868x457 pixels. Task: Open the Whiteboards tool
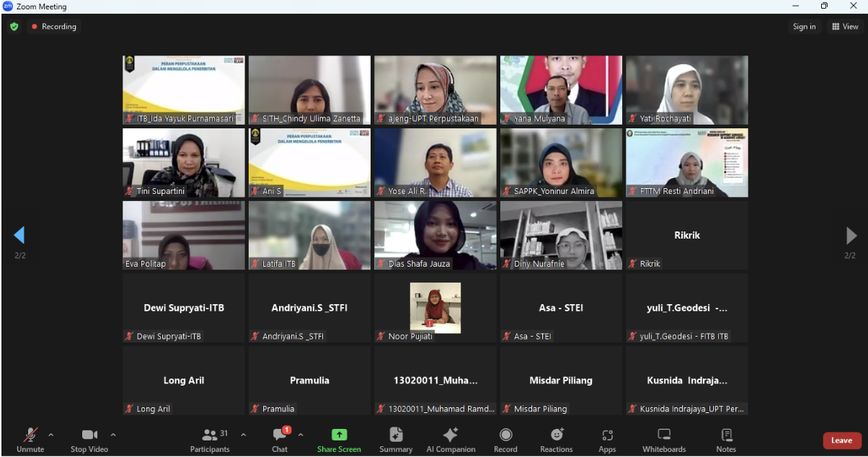pos(664,440)
